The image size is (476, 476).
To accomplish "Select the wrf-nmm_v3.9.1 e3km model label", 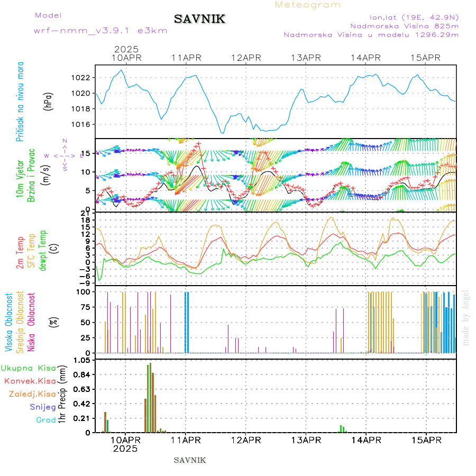I will pos(100,31).
